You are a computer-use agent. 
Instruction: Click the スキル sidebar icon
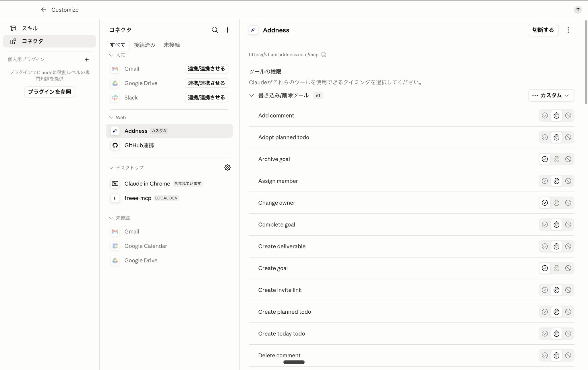13,28
